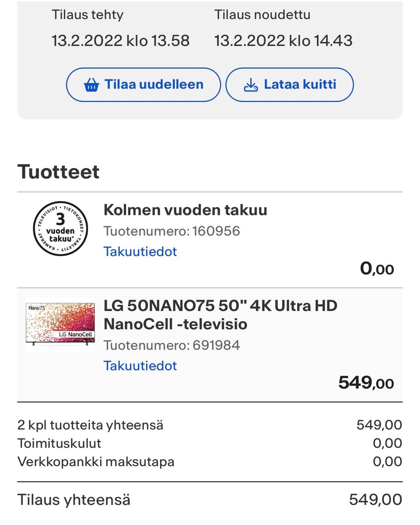The image size is (420, 525).
Task: Click the shopping basket icon
Action: 91,85
